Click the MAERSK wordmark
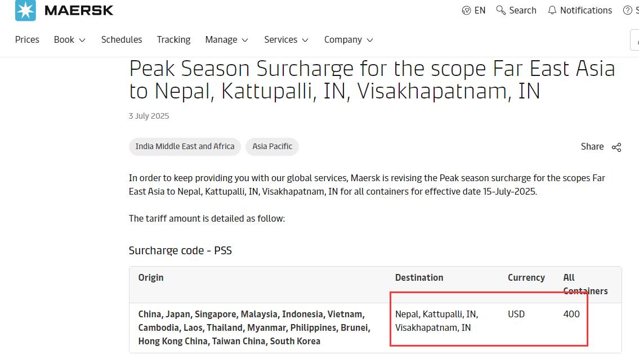 (79, 11)
